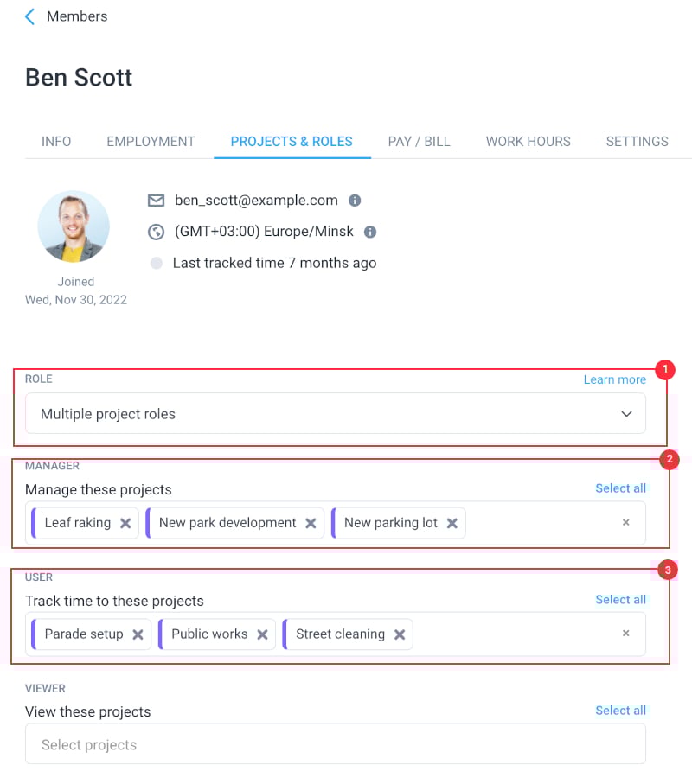692x784 pixels.
Task: Remove New parking lot project tag
Action: (x=452, y=523)
